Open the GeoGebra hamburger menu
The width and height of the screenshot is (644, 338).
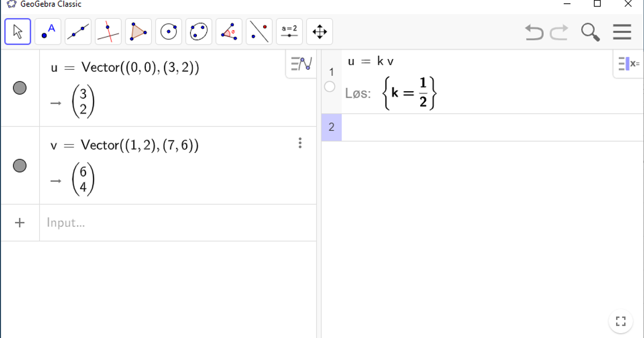(621, 32)
